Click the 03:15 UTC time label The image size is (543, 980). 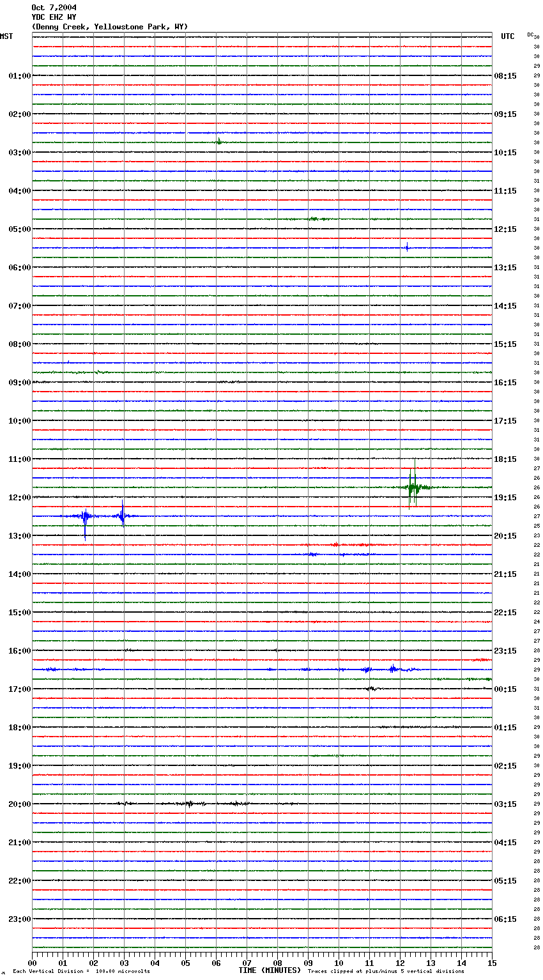coord(505,804)
